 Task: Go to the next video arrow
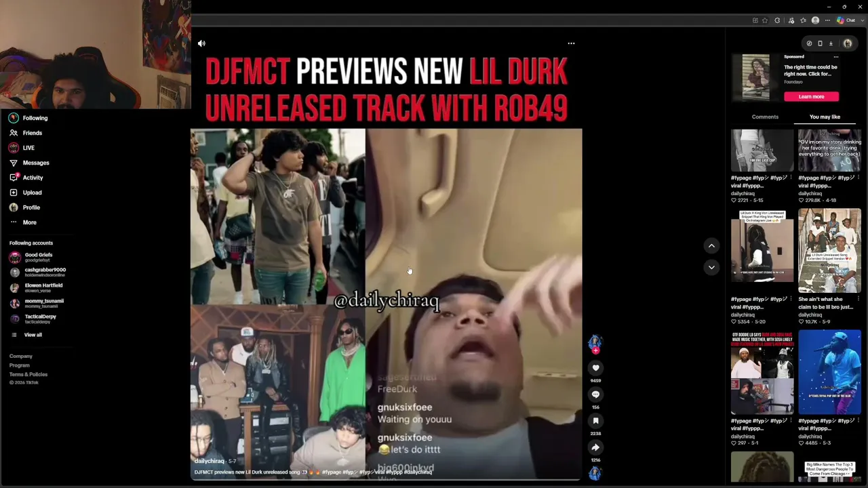click(x=711, y=268)
